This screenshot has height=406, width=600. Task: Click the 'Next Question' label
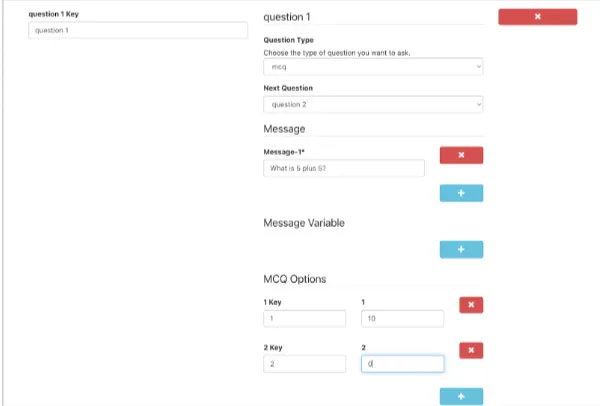coord(288,88)
